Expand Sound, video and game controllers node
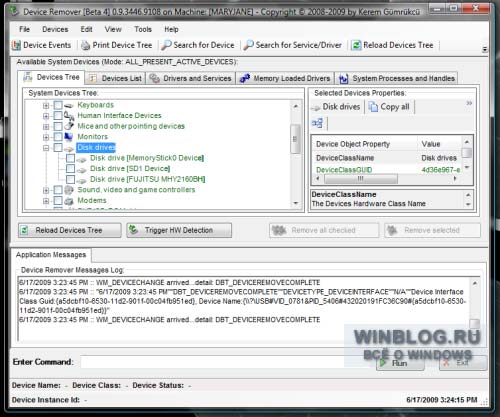This screenshot has height=417, width=500. tap(46, 190)
